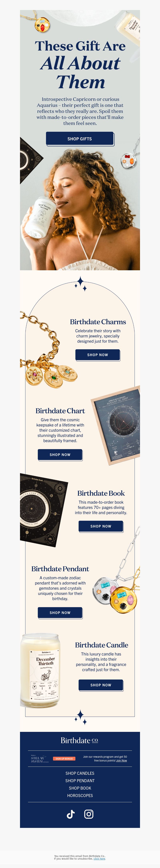
Task: Click SHOP NOW under Birthdate Candle
Action: pyautogui.click(x=101, y=685)
